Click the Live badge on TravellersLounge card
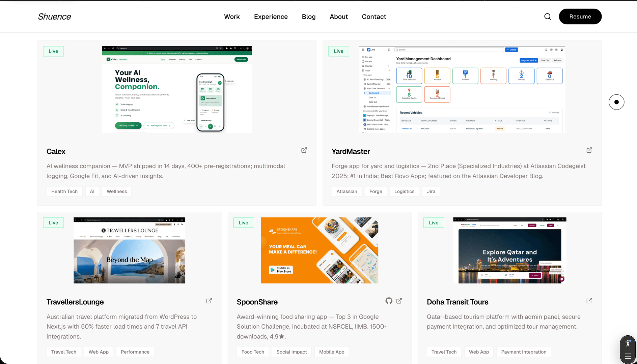This screenshot has width=637, height=364. [53, 223]
